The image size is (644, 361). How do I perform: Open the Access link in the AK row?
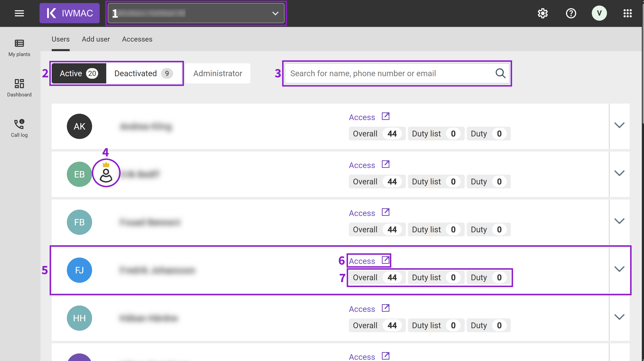[362, 117]
